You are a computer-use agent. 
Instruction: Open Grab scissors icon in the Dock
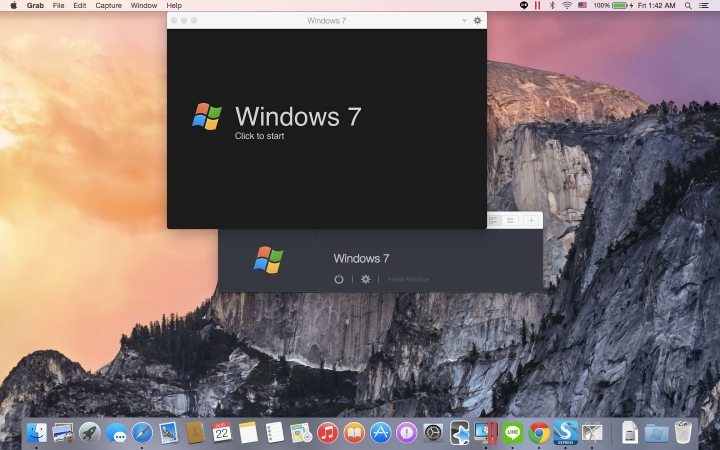tap(592, 433)
